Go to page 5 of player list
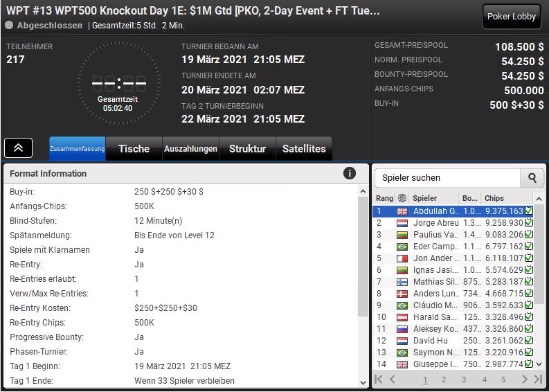 tap(503, 380)
